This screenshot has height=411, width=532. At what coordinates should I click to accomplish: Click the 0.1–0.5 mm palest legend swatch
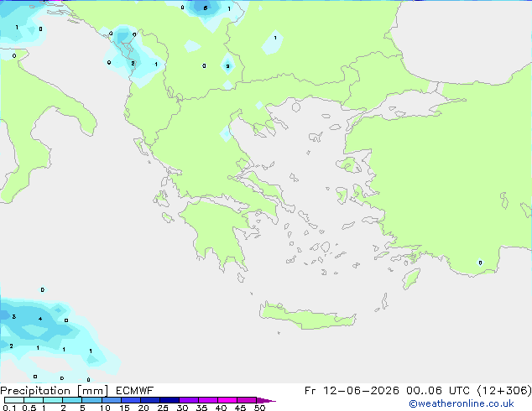[x=14, y=400]
